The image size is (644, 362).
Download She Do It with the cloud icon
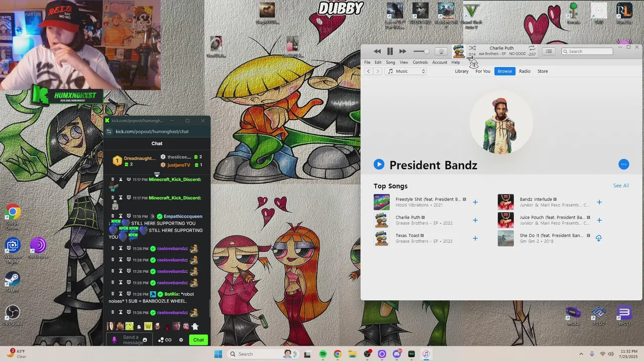pos(599,238)
